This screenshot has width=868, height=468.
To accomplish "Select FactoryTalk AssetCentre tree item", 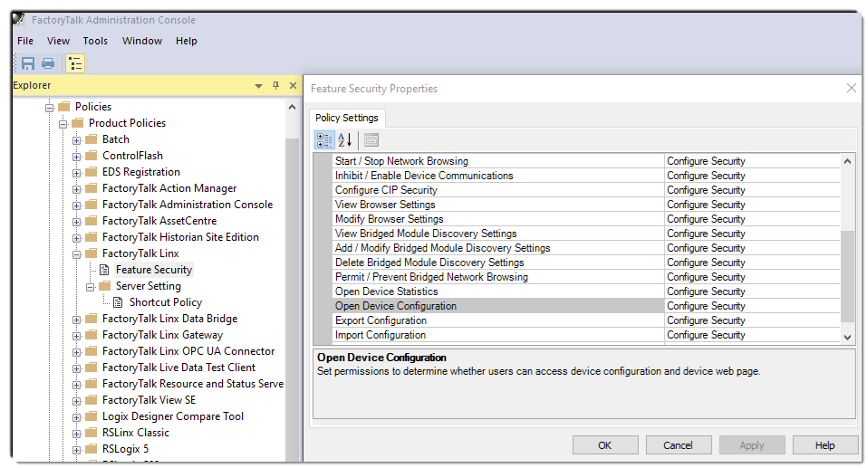I will [159, 221].
